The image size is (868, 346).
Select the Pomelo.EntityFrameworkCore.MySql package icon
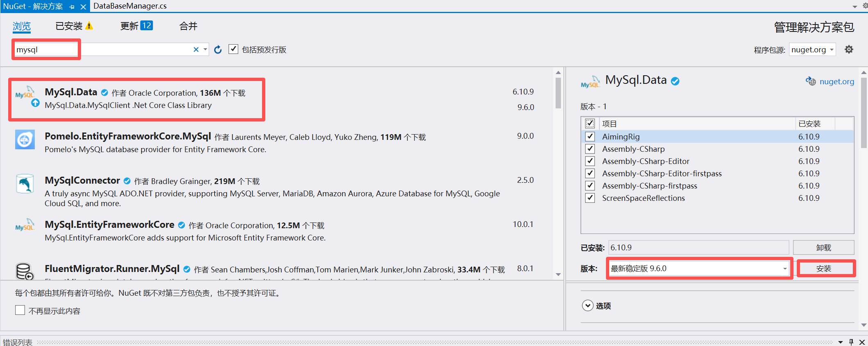tap(25, 140)
